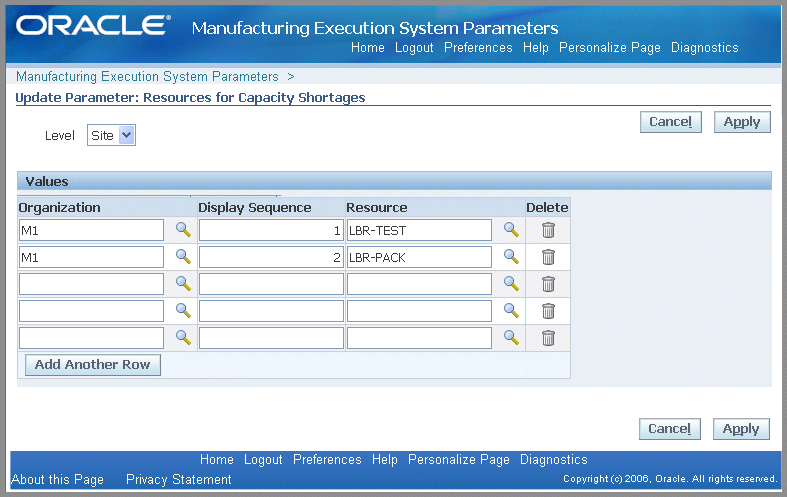Open Preferences from the header
This screenshot has height=497, width=787.
pos(478,48)
